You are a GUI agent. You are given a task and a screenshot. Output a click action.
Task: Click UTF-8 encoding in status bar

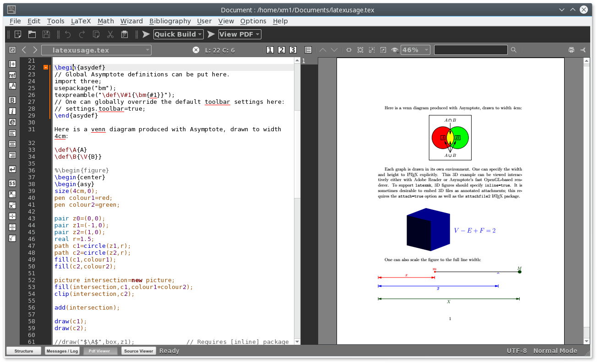(x=516, y=351)
